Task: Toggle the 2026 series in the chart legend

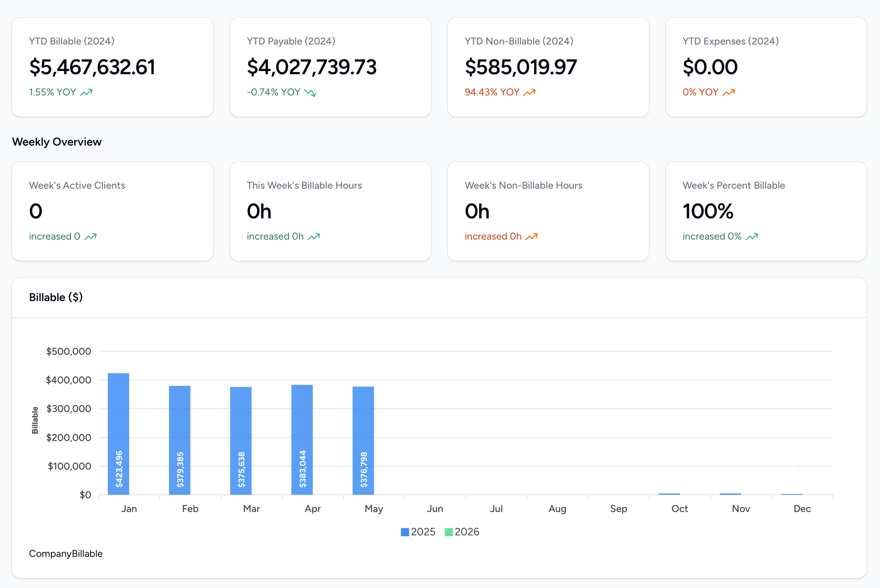Action: tap(463, 532)
